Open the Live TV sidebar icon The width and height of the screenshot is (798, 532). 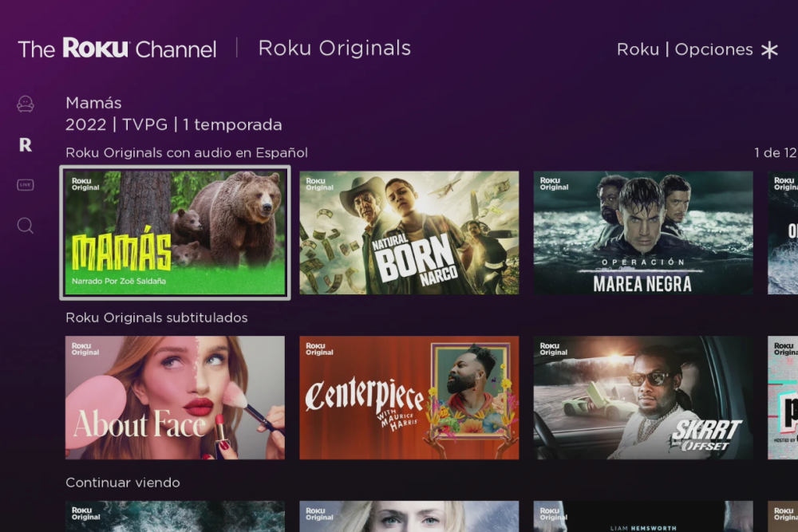(x=26, y=184)
